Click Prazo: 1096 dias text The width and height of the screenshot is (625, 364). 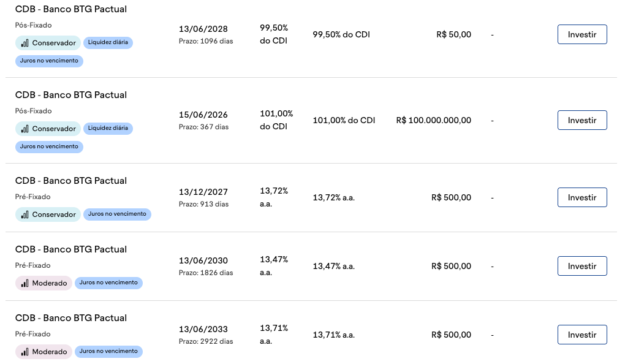206,41
